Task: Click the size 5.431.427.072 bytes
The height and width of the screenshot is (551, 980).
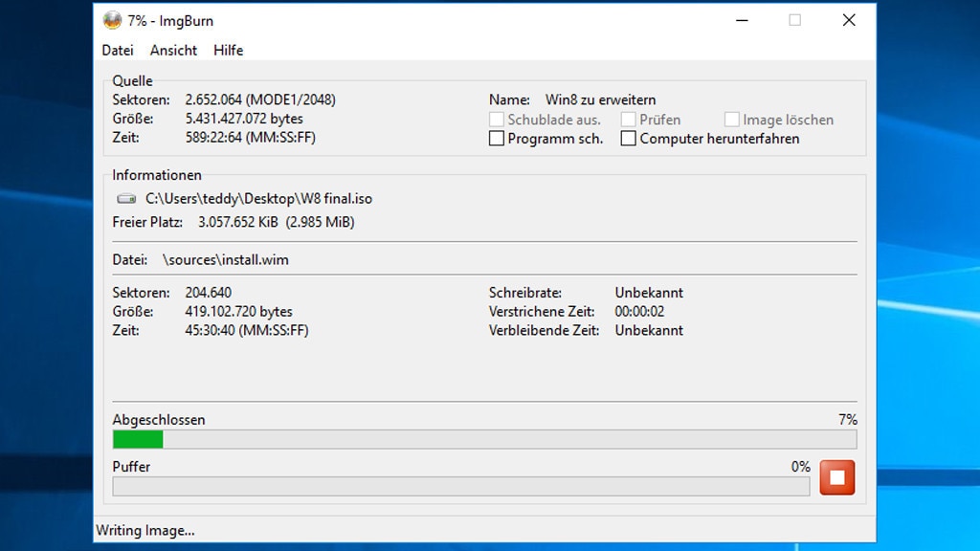Action: (x=244, y=119)
